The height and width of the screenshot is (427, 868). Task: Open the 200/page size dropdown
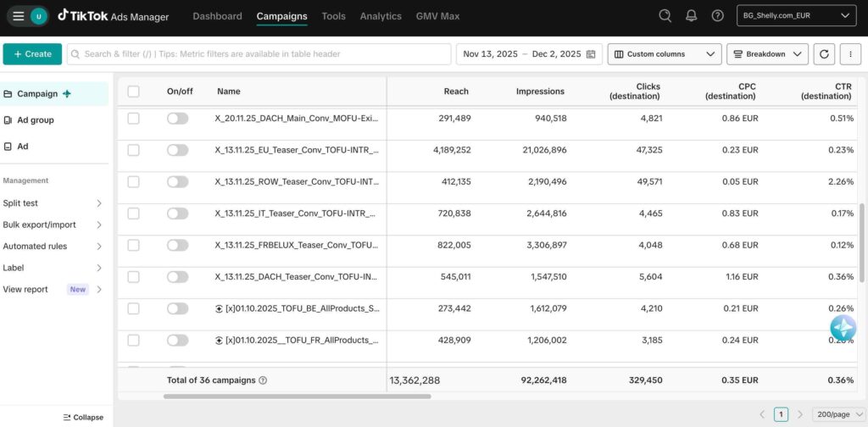838,414
